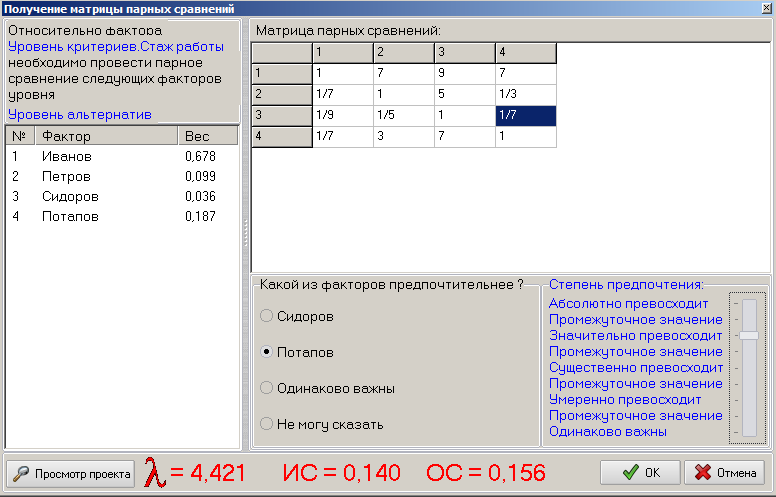Select the Потапов radio button
The width and height of the screenshot is (776, 497).
pos(266,352)
